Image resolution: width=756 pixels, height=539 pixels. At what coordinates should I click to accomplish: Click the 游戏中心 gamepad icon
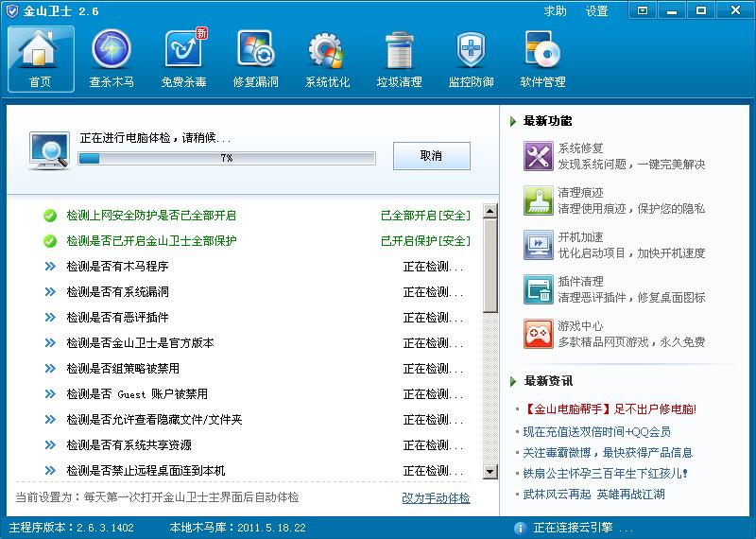point(538,334)
